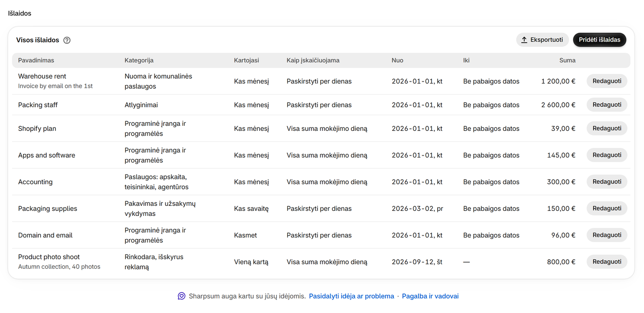Open Pasidalyti idėja ar problema link

(x=351, y=296)
